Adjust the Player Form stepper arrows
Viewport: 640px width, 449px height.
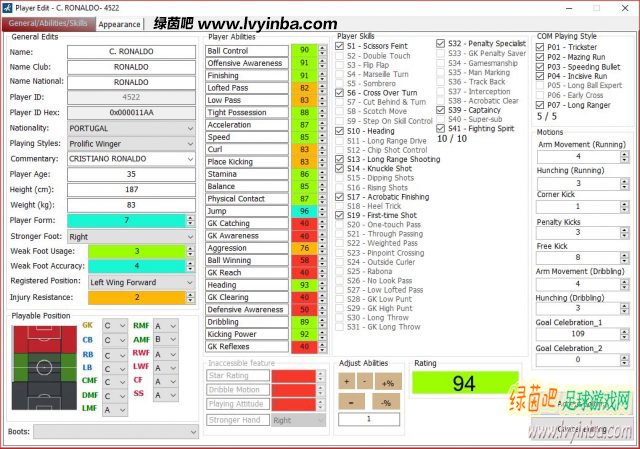coord(190,220)
